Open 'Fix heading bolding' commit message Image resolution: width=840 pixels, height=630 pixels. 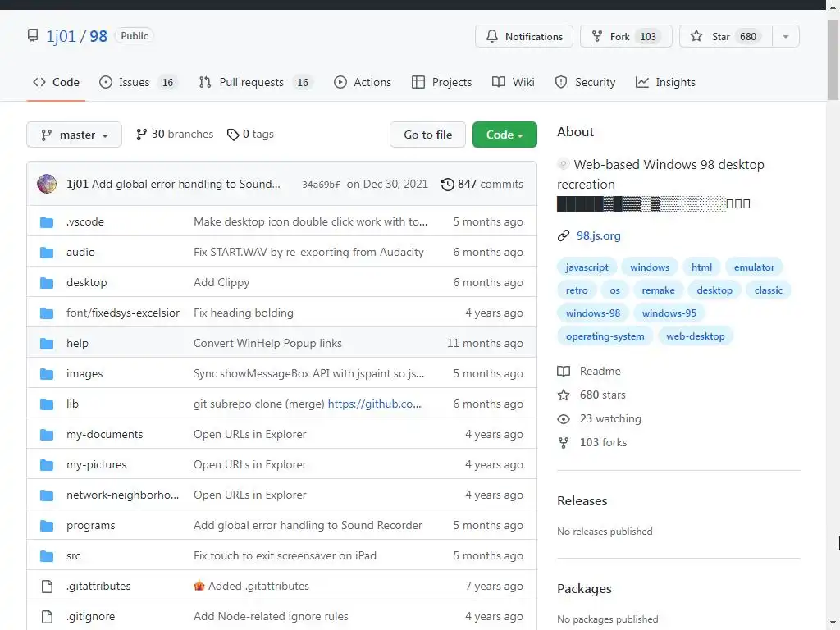click(x=243, y=313)
